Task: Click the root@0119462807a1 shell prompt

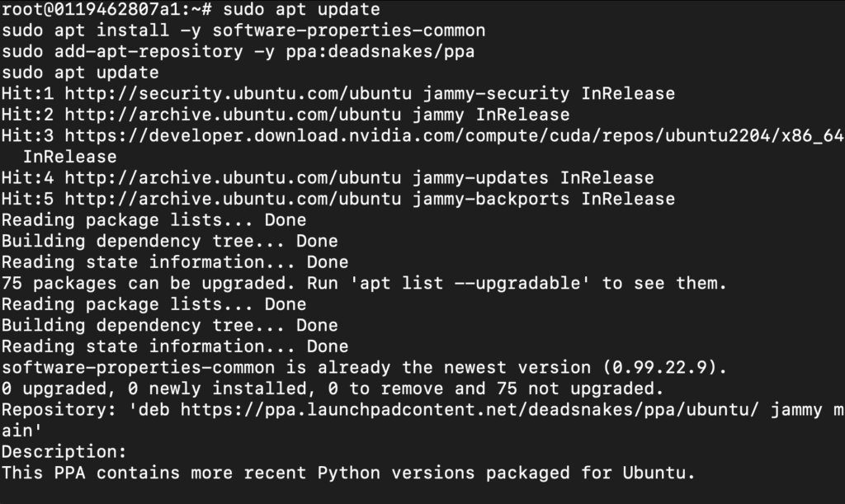Action: 106,9
